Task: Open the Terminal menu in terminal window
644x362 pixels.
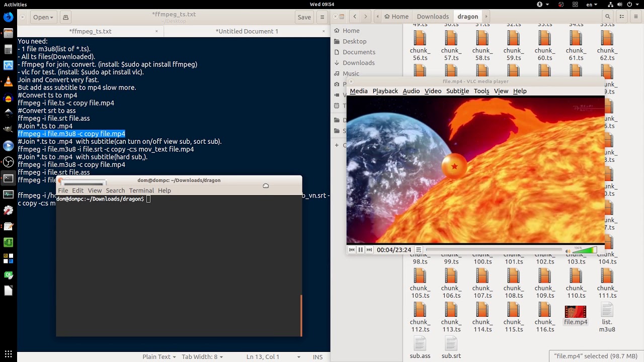Action: pos(141,191)
